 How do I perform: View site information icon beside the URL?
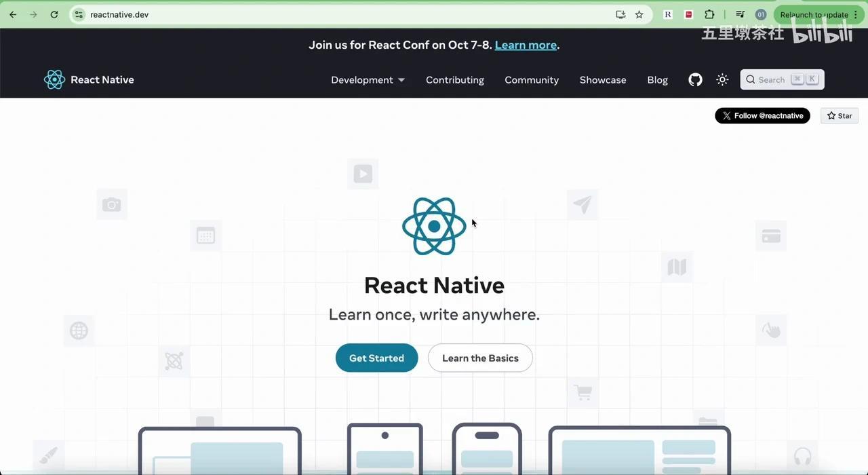(79, 14)
